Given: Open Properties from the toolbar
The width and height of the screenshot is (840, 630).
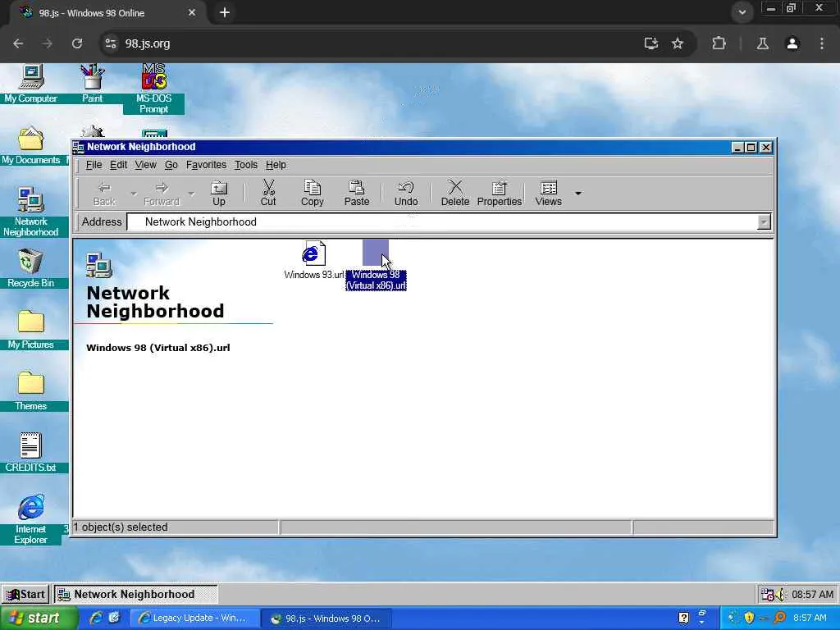Looking at the screenshot, I should click(500, 194).
